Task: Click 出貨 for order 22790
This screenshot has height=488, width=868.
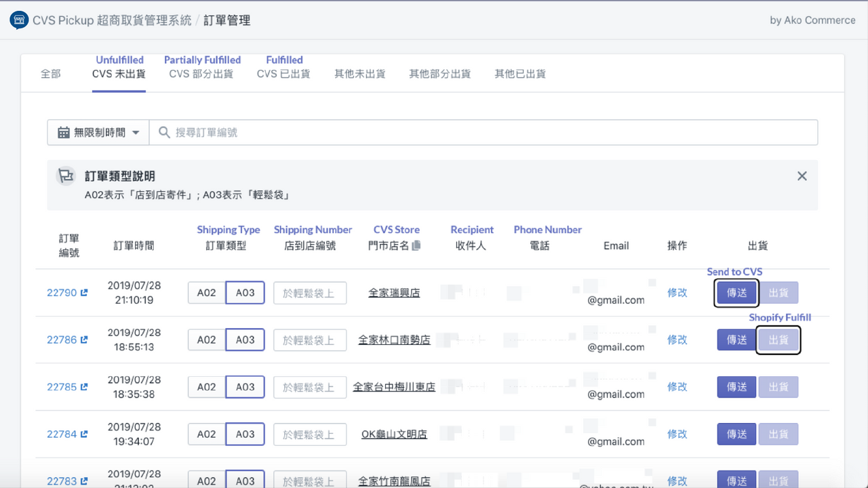Action: coord(778,293)
